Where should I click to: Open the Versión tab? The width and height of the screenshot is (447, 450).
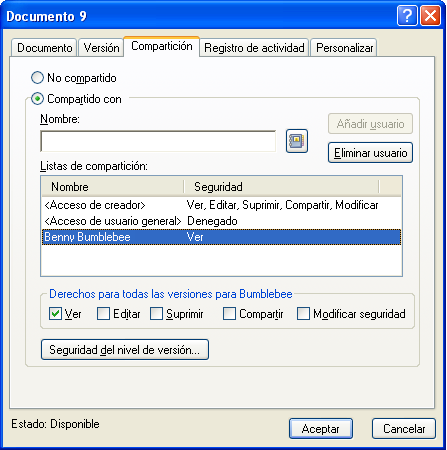pyautogui.click(x=101, y=48)
